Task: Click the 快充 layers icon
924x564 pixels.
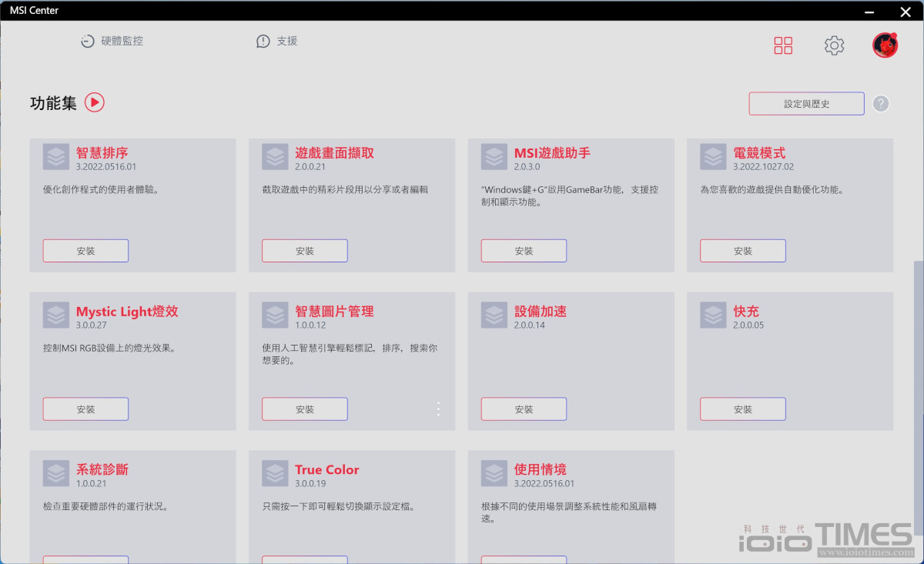Action: 713,315
